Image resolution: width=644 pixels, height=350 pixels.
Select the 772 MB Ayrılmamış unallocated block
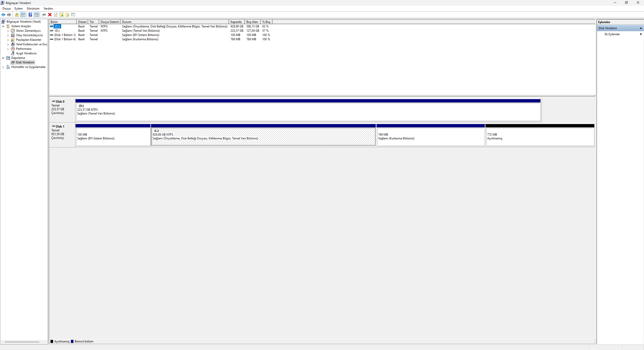[540, 137]
